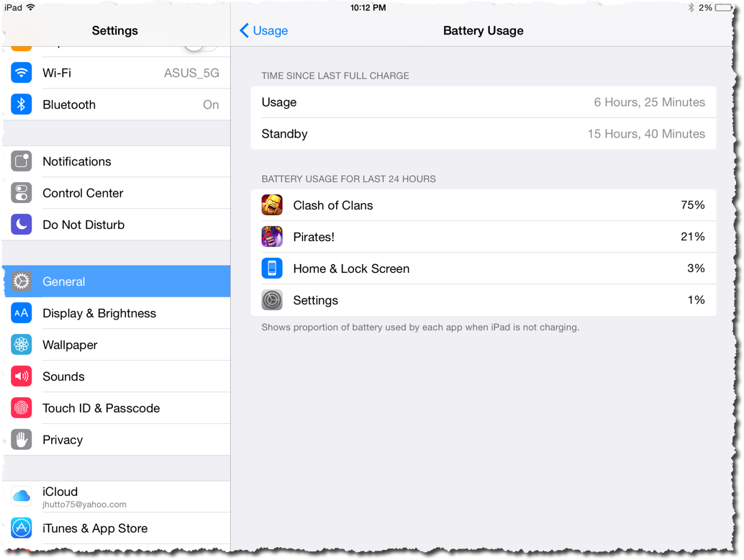Tap the Clash of Clans app icon

(x=272, y=205)
